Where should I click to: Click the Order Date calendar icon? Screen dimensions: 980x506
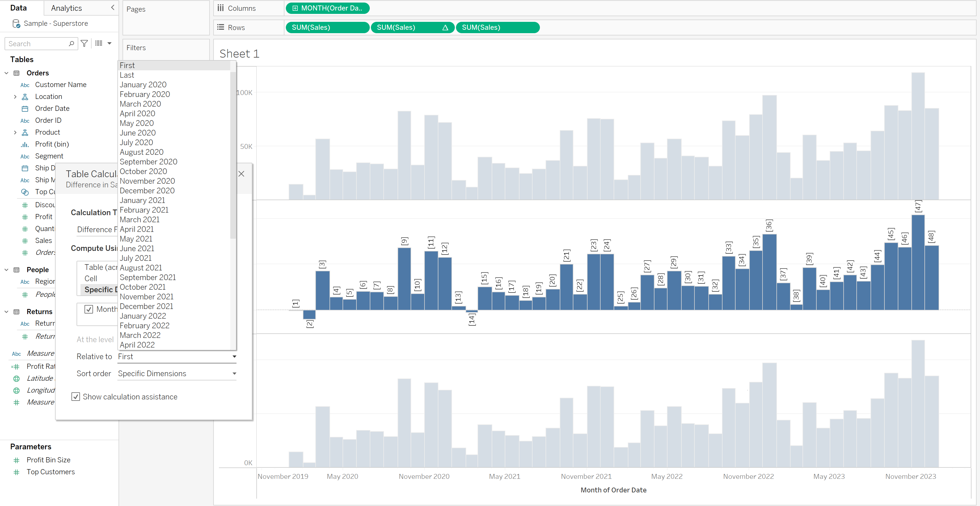(25, 109)
